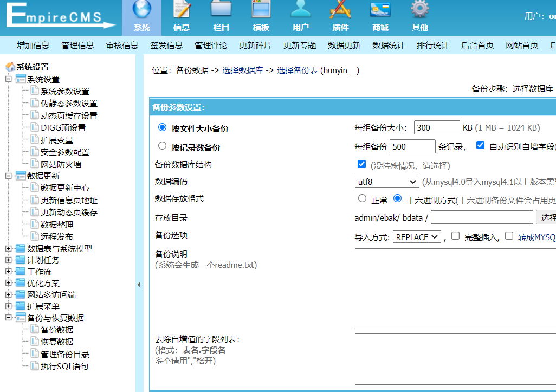Select the 栏目 folder icon
The image size is (556, 392).
click(x=221, y=11)
